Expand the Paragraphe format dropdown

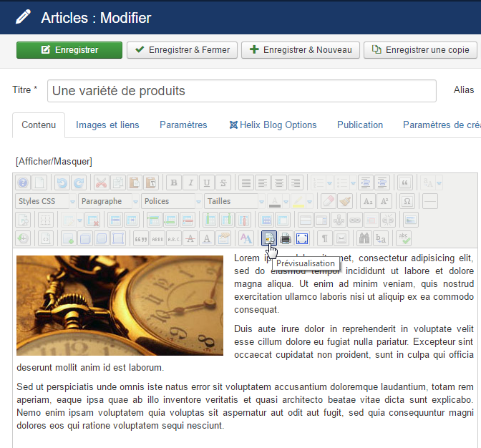[x=108, y=201]
